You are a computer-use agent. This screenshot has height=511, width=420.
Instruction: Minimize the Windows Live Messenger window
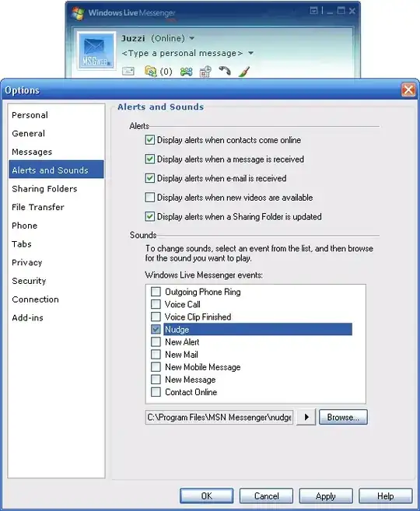[x=330, y=12]
